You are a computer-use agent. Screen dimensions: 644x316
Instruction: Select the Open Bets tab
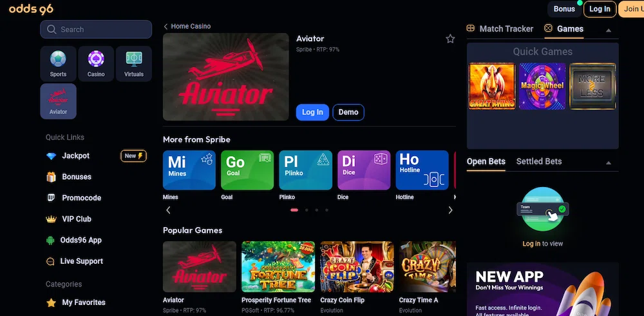[486, 162]
